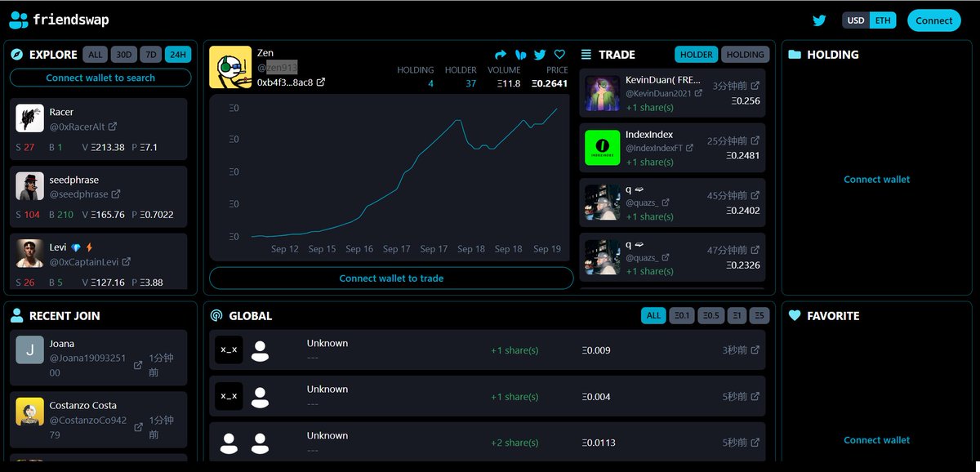The height and width of the screenshot is (472, 980).
Task: Switch Trade panel to HOLDER tab
Action: click(697, 55)
